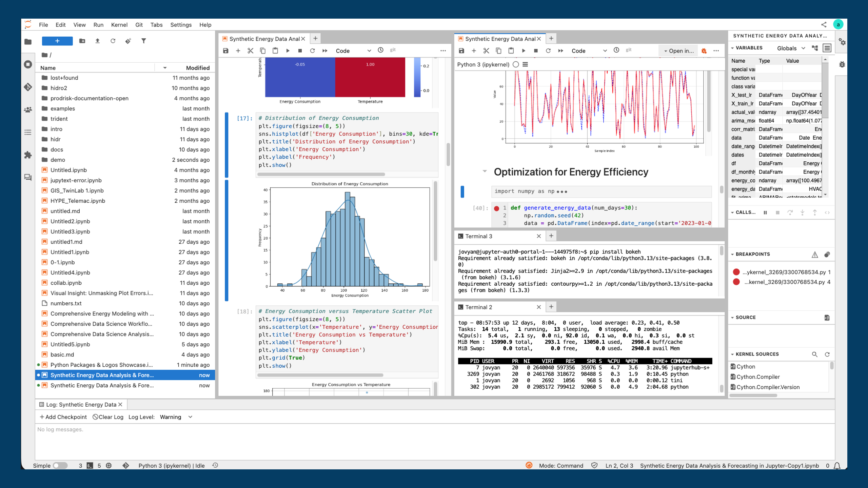Run all cells with the fast-forward icon
The height and width of the screenshot is (488, 868).
tap(324, 50)
